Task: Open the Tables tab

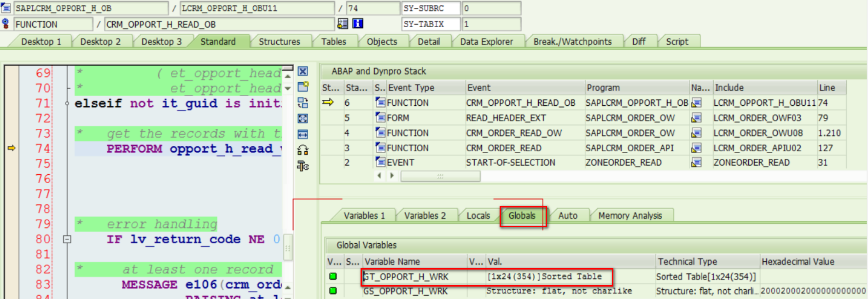Action: point(334,41)
